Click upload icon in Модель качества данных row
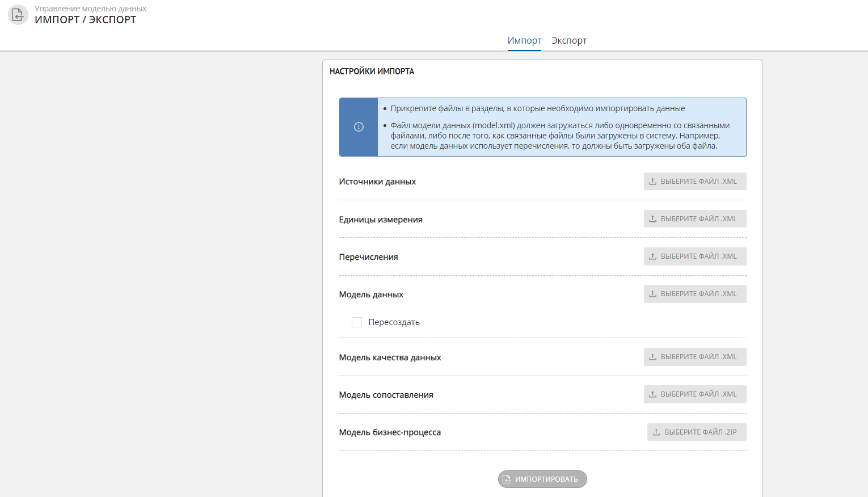 (x=653, y=357)
